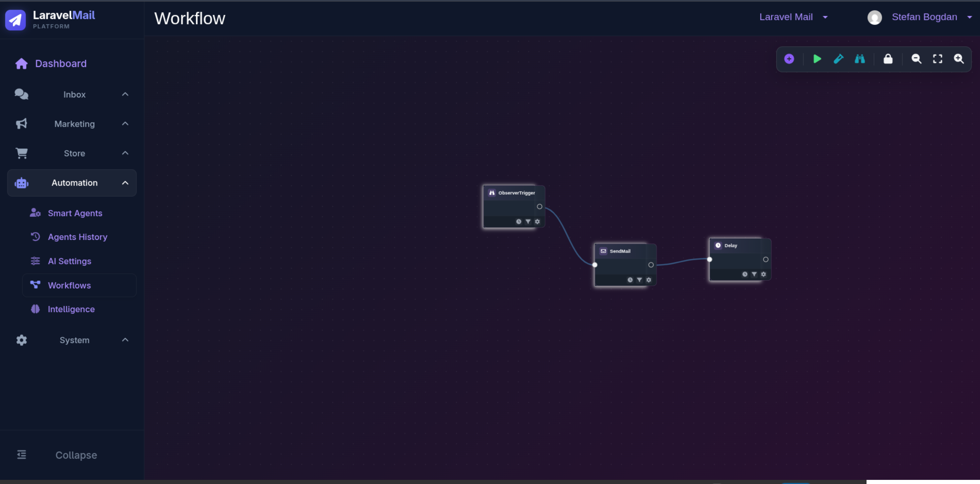Open Agents History menu item

coord(78,237)
